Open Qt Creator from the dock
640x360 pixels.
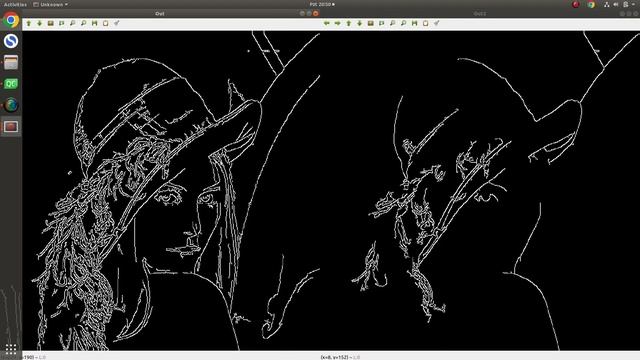pyautogui.click(x=11, y=84)
